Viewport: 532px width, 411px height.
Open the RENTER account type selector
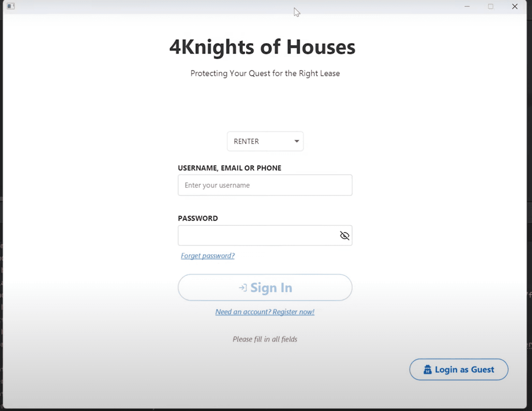tap(265, 141)
